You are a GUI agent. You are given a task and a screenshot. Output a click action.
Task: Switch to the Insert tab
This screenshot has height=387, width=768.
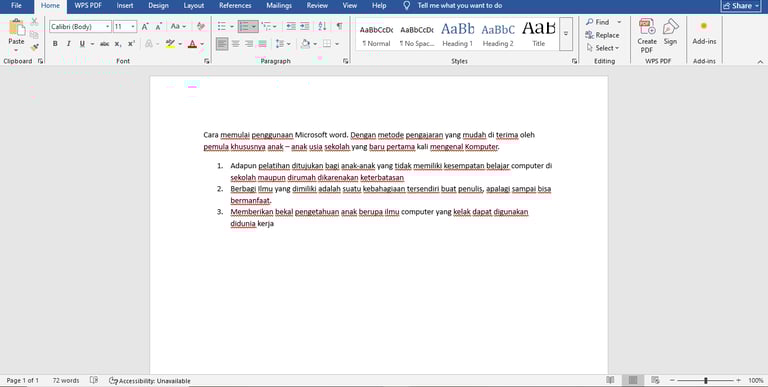point(125,6)
